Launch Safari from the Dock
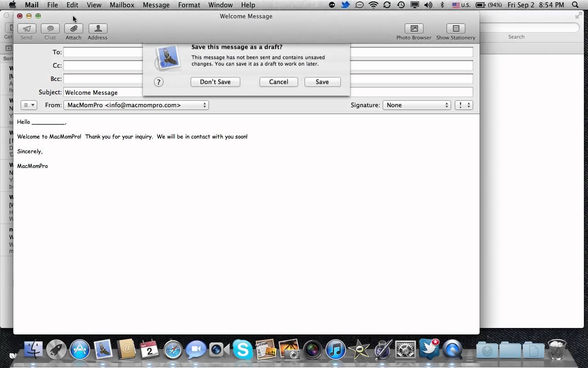Viewport: 588px width, 368px height. (173, 350)
